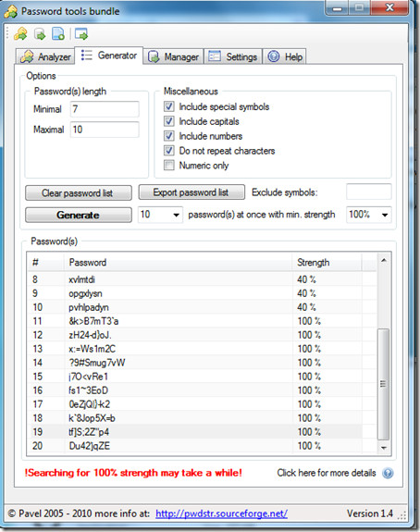The width and height of the screenshot is (420, 532).
Task: Click the first key-arrow toolbar icon
Action: click(20, 34)
